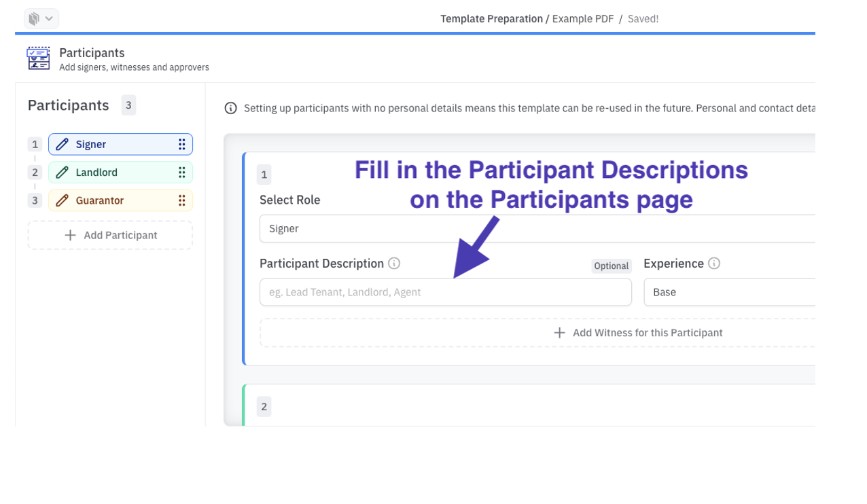Click Add Witness for this Participant
The width and height of the screenshot is (867, 504).
[639, 333]
